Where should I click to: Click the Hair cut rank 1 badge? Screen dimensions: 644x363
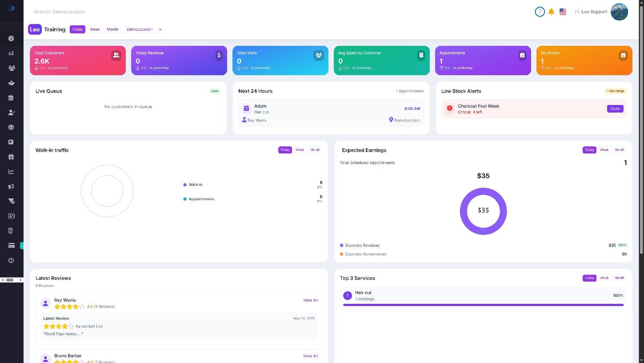click(348, 296)
